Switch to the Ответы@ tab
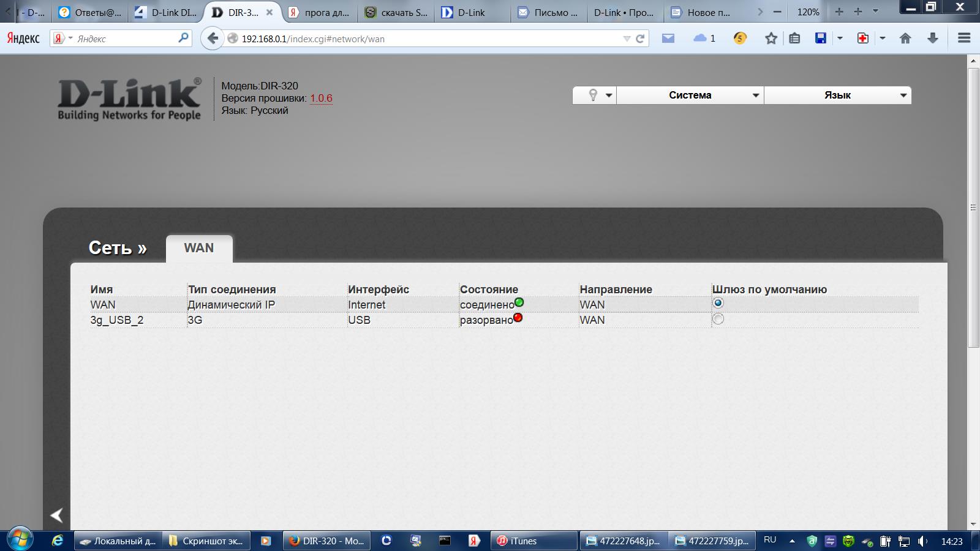 click(90, 12)
